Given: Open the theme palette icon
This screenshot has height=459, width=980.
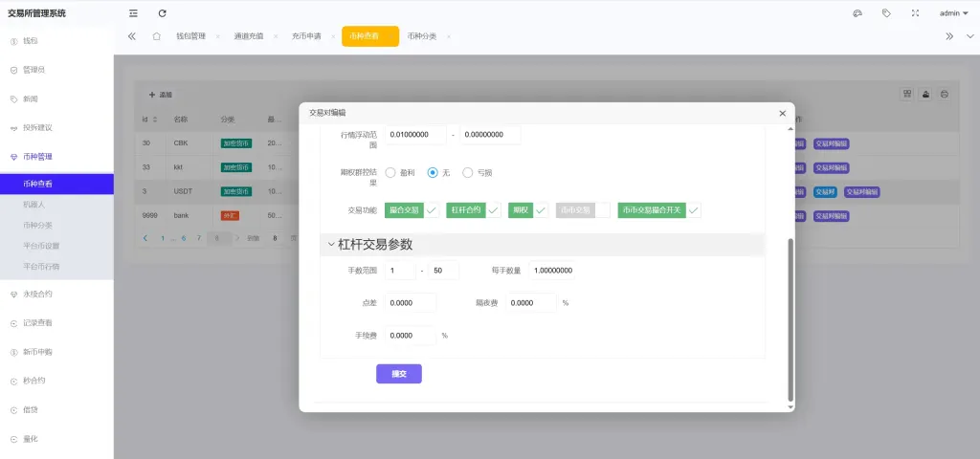Looking at the screenshot, I should [x=857, y=13].
